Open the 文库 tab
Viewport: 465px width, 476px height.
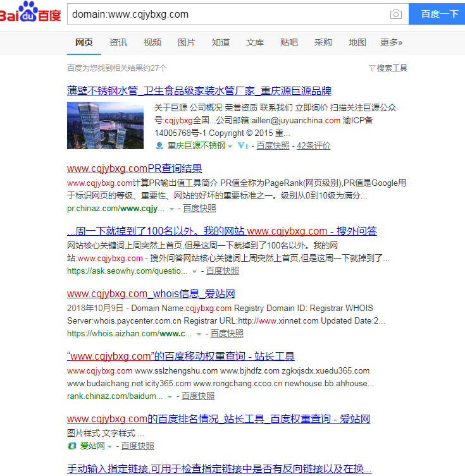tap(255, 43)
